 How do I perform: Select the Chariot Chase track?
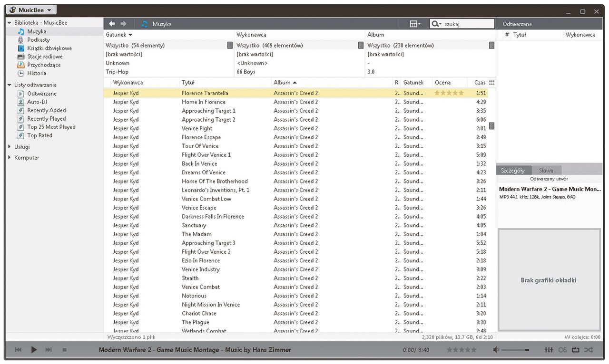tap(295, 313)
